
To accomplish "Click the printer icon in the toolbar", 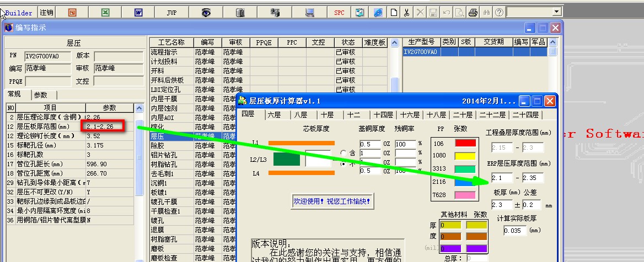I will (x=473, y=13).
